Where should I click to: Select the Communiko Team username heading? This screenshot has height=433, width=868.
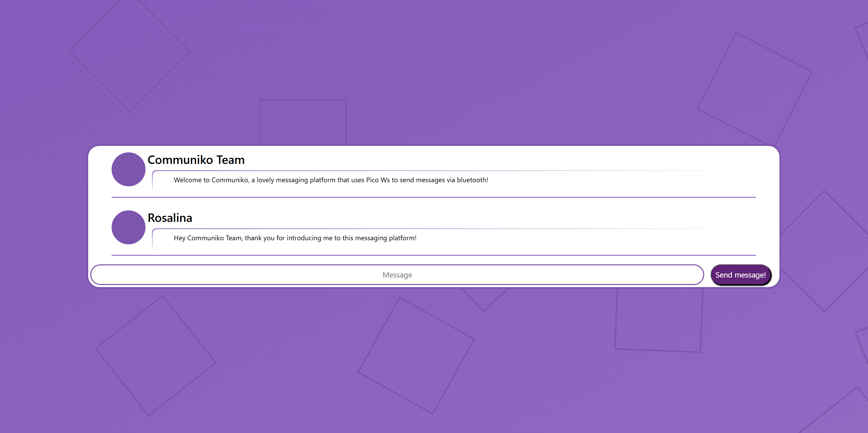[x=196, y=160]
